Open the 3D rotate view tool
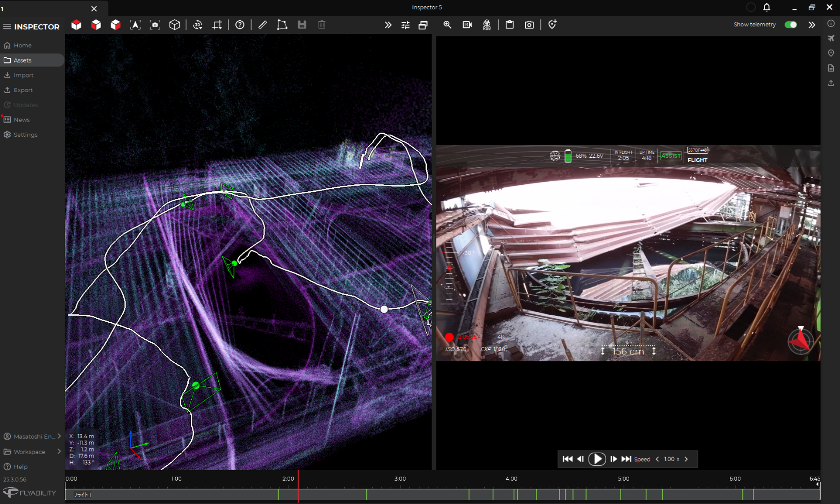Image resolution: width=840 pixels, height=504 pixels. tap(198, 25)
